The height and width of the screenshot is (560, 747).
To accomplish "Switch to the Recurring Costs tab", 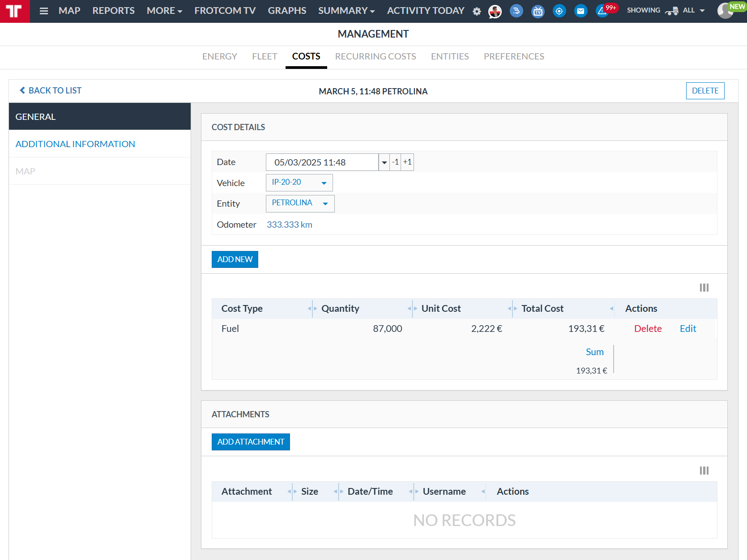I will (375, 56).
